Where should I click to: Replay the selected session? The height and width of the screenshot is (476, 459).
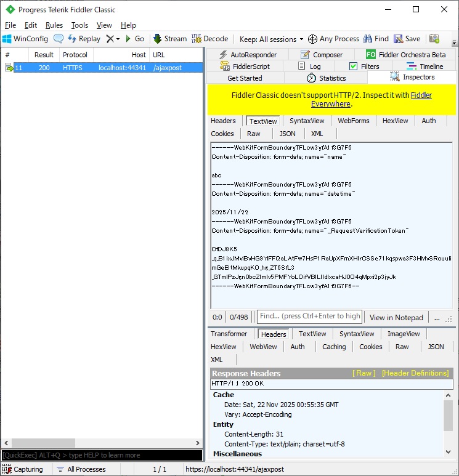click(84, 39)
